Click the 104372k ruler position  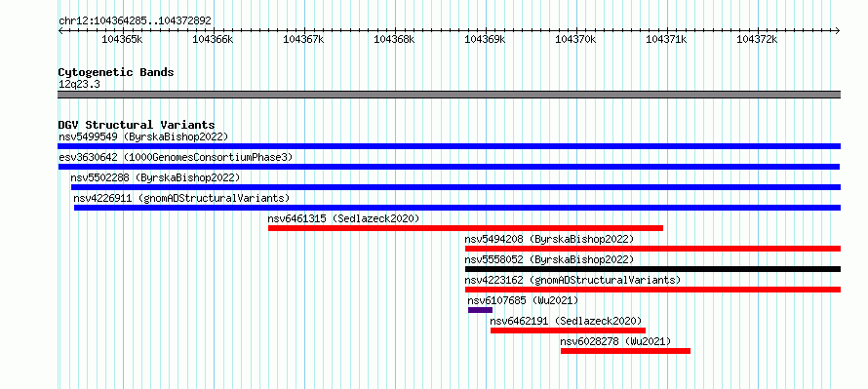click(757, 39)
